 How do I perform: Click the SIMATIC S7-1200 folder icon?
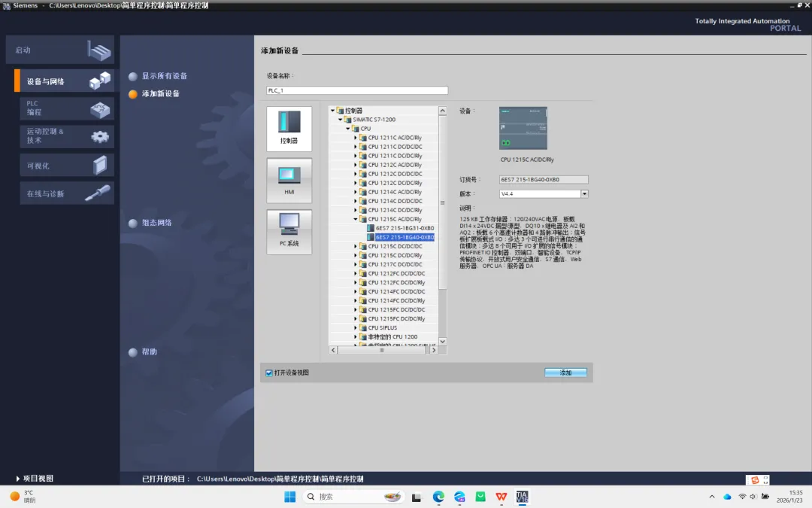[x=348, y=119]
